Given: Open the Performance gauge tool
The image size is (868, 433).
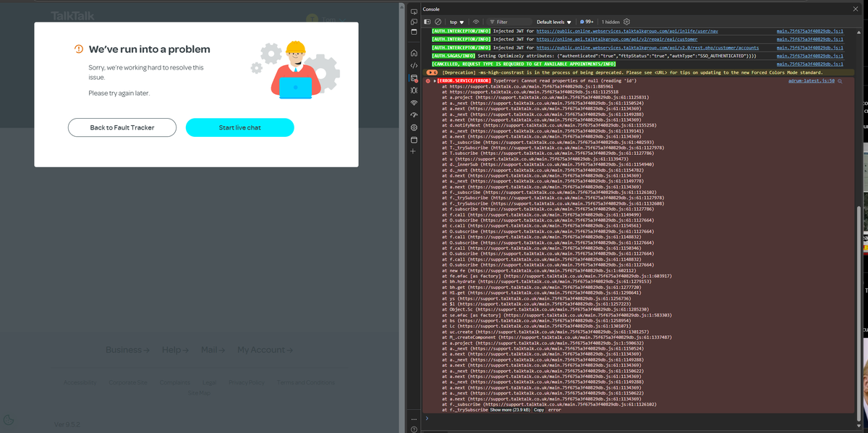Looking at the screenshot, I should pyautogui.click(x=414, y=115).
